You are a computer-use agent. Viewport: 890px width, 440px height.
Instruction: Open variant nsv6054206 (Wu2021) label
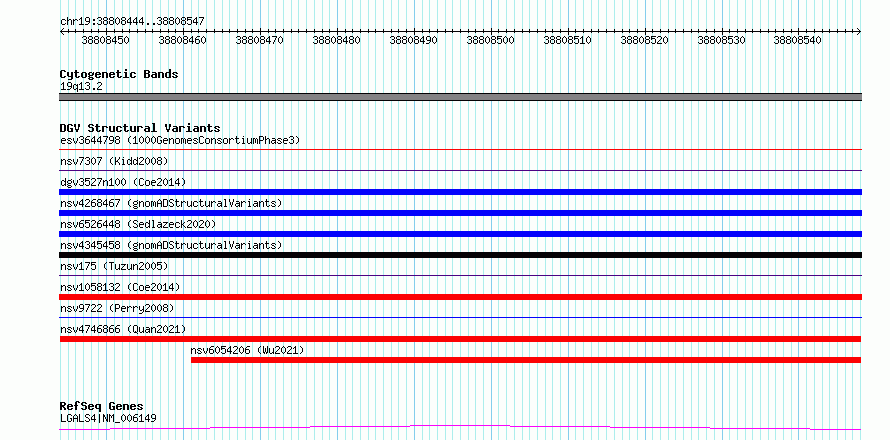(247, 350)
